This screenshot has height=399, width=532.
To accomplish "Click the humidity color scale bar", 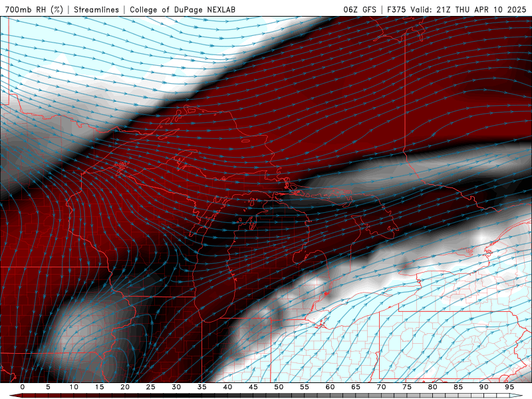I will 265,396.
